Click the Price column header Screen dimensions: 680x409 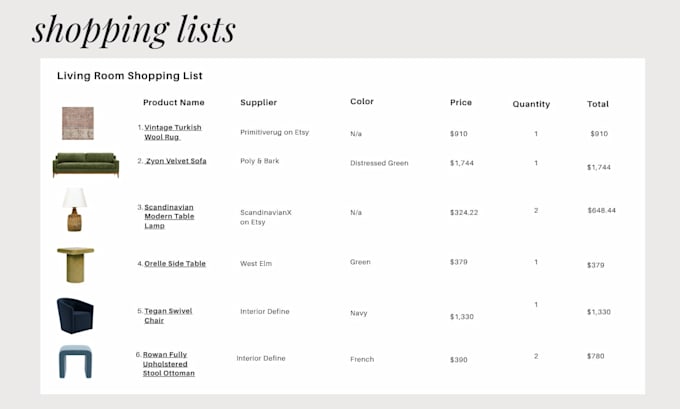[461, 102]
